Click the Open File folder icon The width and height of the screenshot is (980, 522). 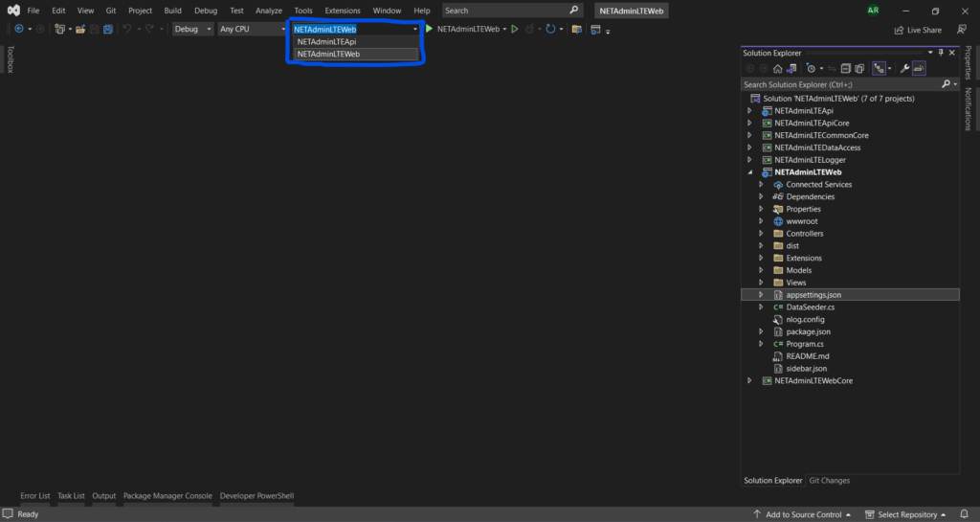[80, 29]
